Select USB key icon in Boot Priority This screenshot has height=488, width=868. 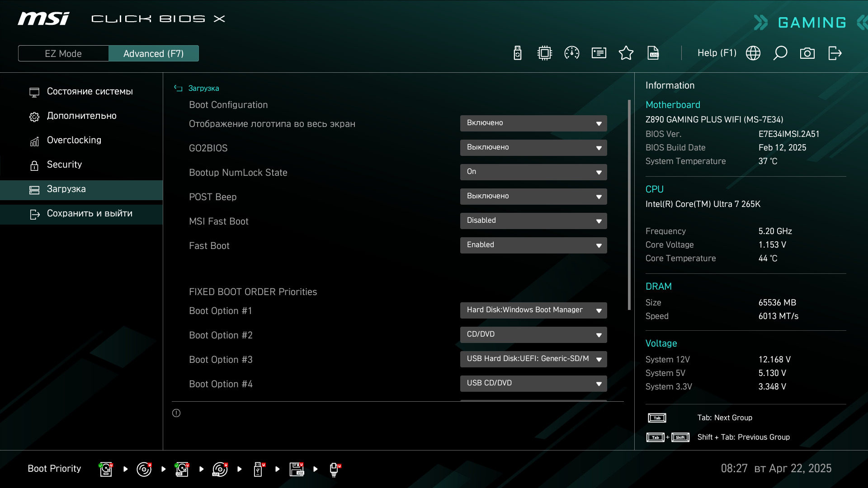pyautogui.click(x=259, y=469)
